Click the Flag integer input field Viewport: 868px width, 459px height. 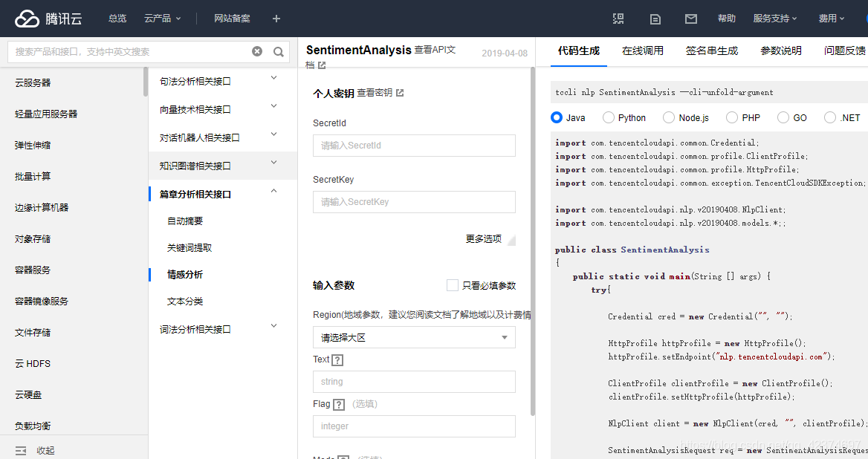pos(414,426)
